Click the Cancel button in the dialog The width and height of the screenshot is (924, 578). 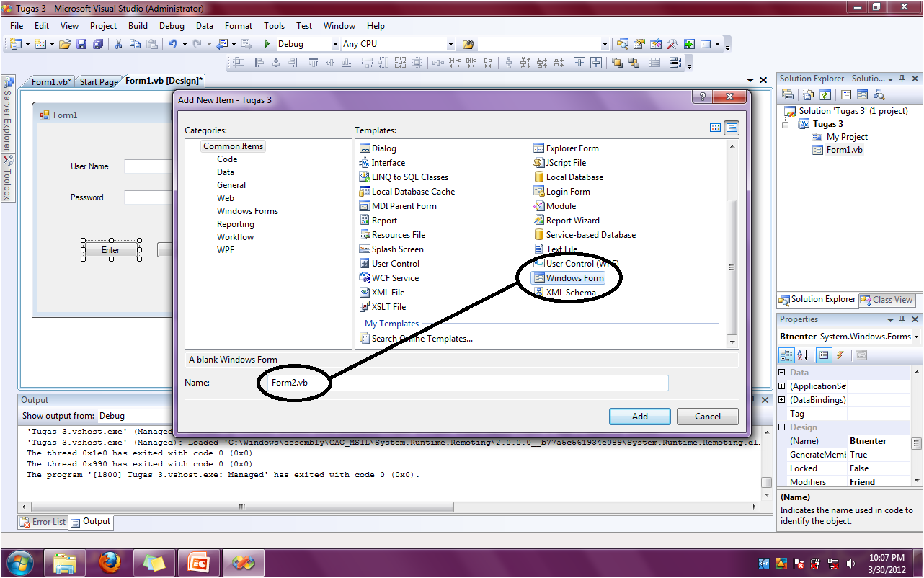point(708,416)
